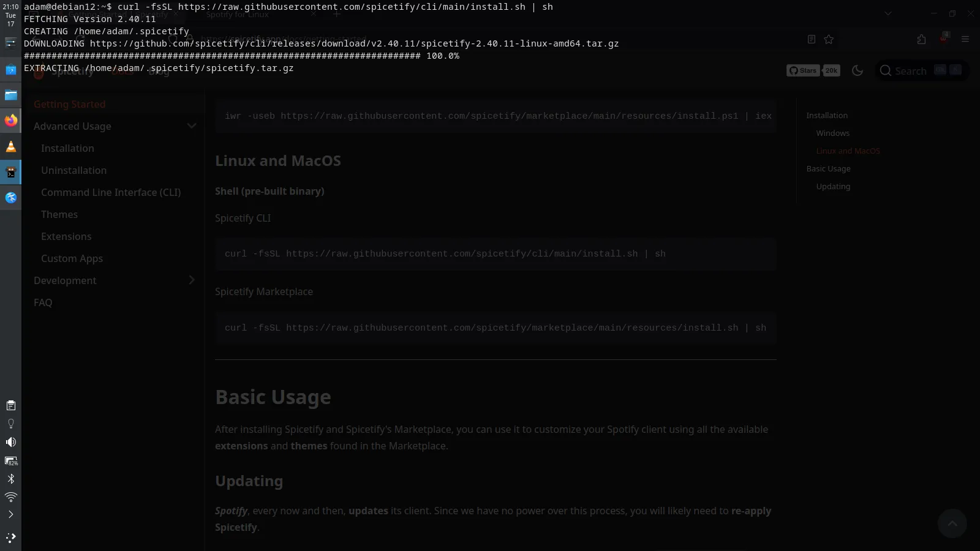Open Themes page in the sidebar
980x551 pixels.
[59, 214]
